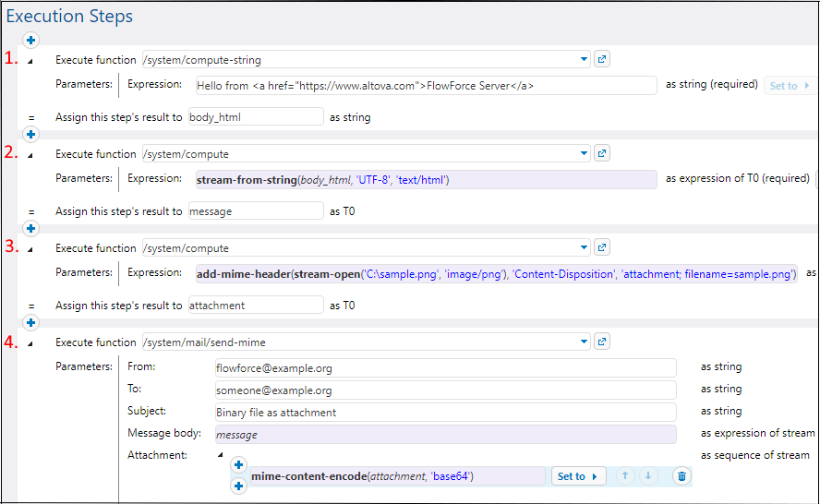Collapse execution step 4 send-mime
This screenshot has height=504, width=820.
pyautogui.click(x=30, y=343)
